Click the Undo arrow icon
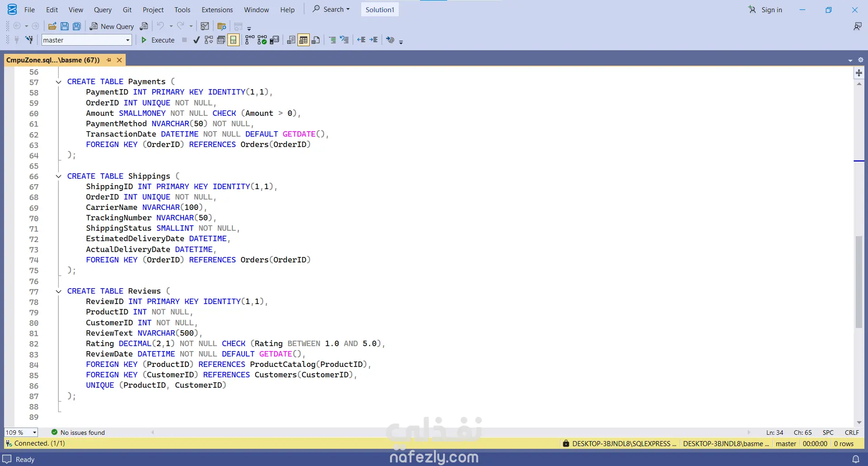This screenshot has width=868, height=466. pyautogui.click(x=160, y=26)
